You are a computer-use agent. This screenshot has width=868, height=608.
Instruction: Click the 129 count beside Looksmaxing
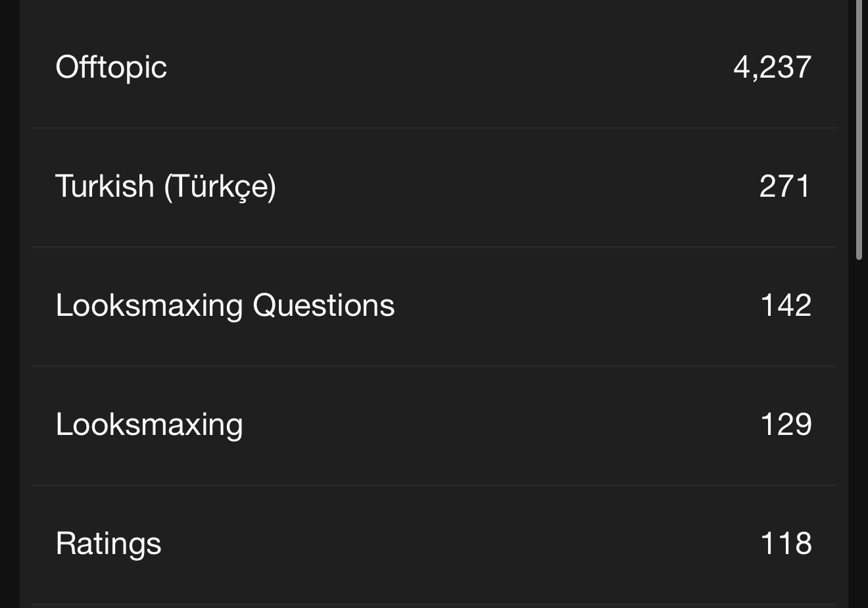coord(785,424)
